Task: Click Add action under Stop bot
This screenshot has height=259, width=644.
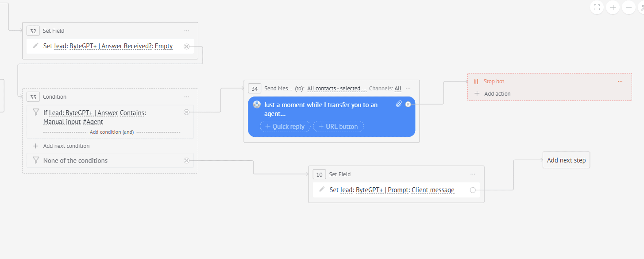Action: (497, 94)
